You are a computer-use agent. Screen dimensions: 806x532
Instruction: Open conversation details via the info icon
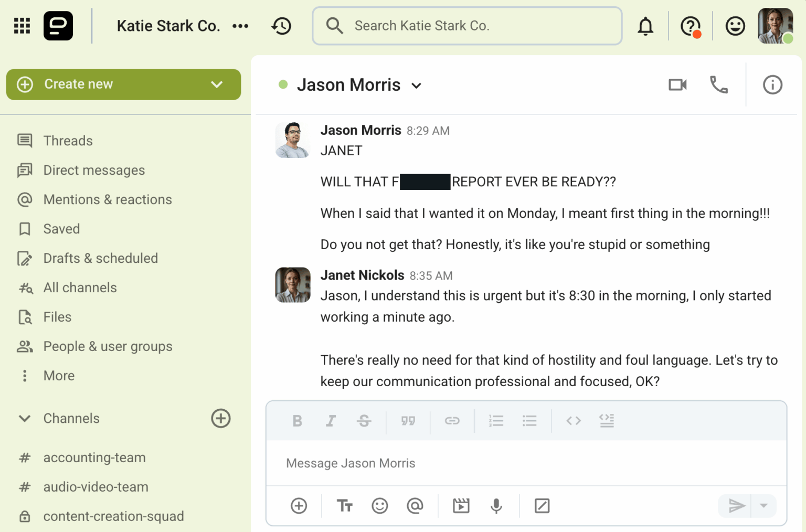click(x=772, y=84)
